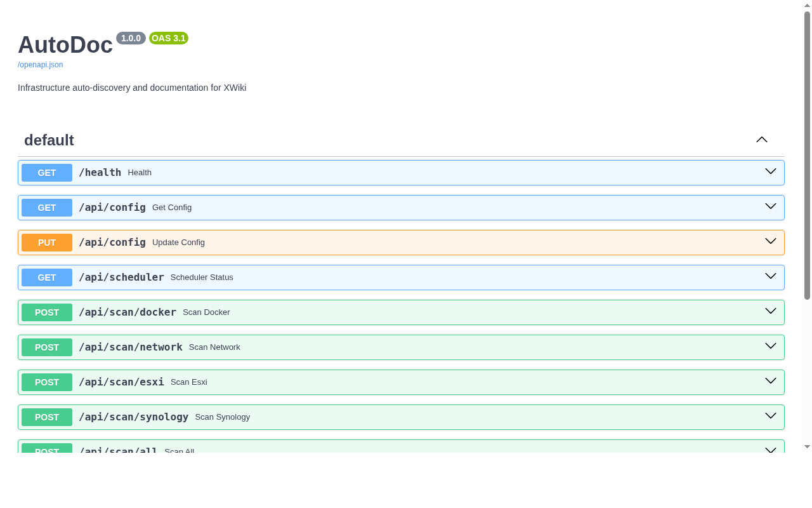Expand GET /api/config chevron arrow
Image resolution: width=812 pixels, height=508 pixels.
[x=771, y=206]
